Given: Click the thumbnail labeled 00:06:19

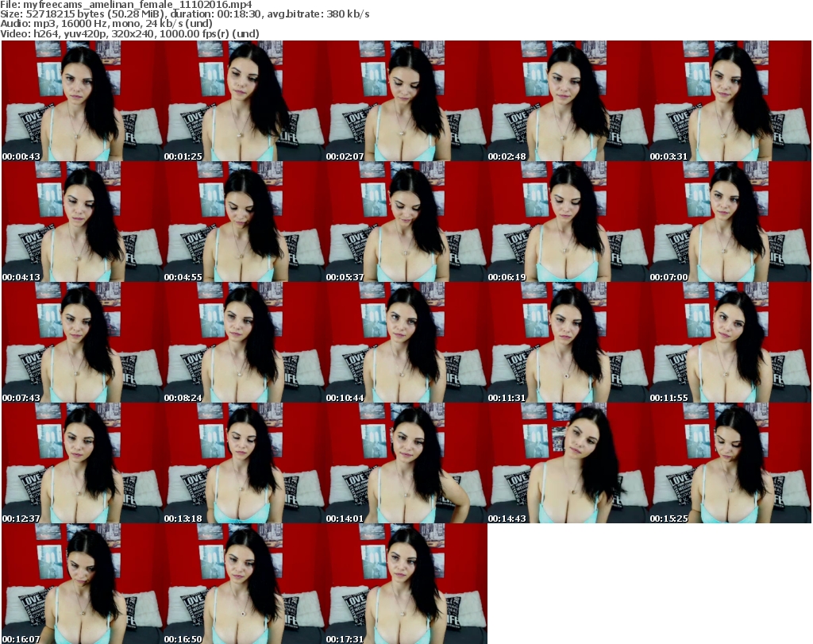Looking at the screenshot, I should click(568, 222).
